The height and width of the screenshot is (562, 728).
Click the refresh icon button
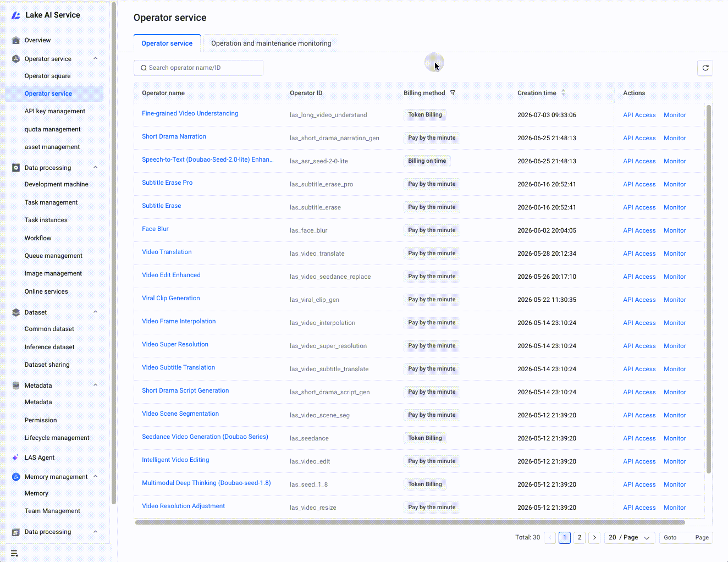[x=705, y=68]
